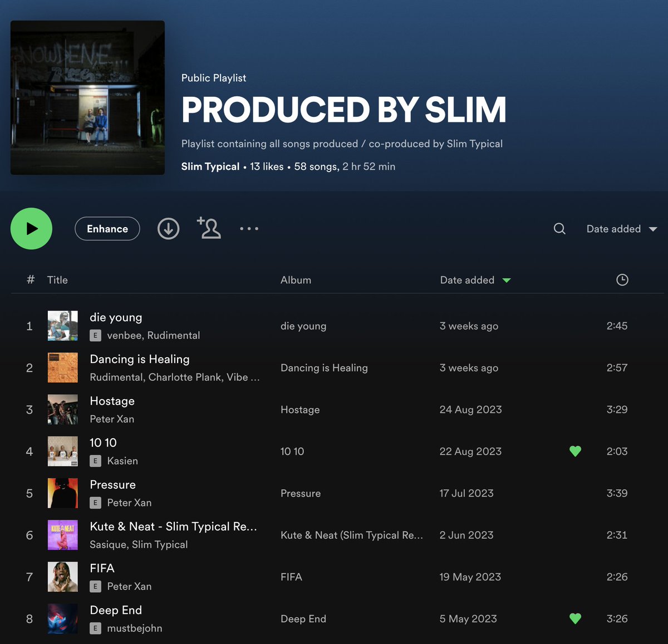Open artist Peter Xan under Pressure
668x644 pixels.
tap(129, 503)
